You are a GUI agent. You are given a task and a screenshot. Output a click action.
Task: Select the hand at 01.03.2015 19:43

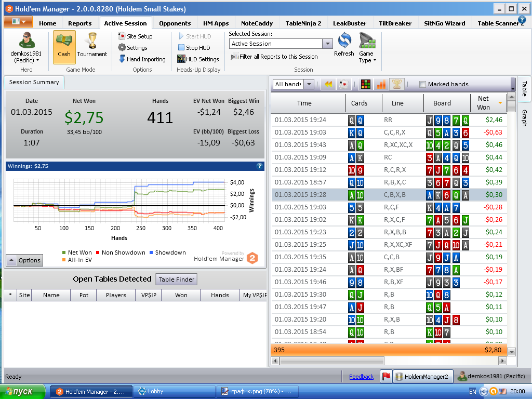389,145
